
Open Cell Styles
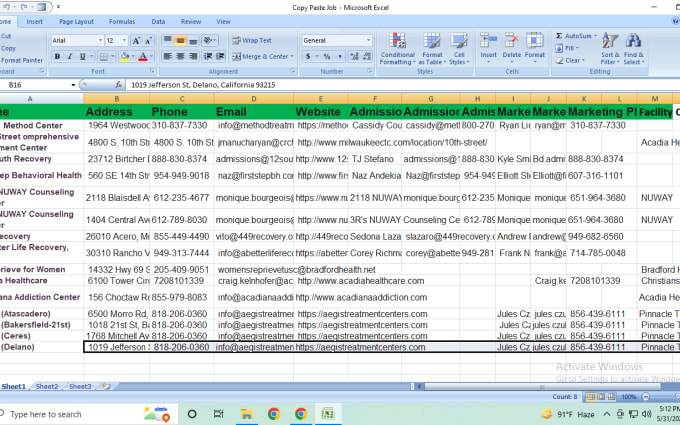(x=459, y=49)
